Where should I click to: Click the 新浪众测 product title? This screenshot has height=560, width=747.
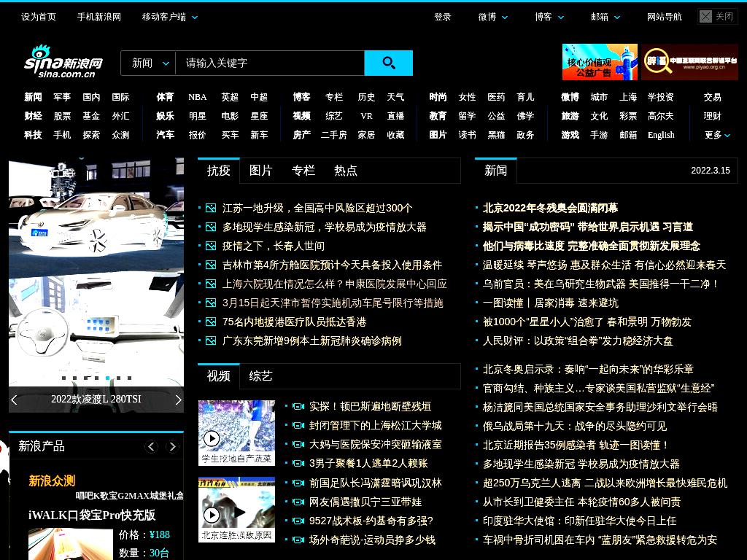(52, 481)
